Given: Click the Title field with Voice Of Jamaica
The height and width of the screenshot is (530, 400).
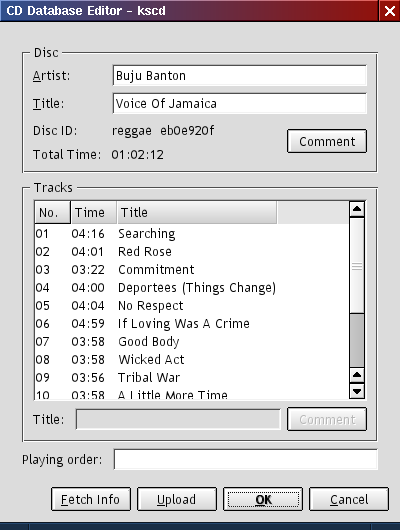Looking at the screenshot, I should click(x=239, y=103).
